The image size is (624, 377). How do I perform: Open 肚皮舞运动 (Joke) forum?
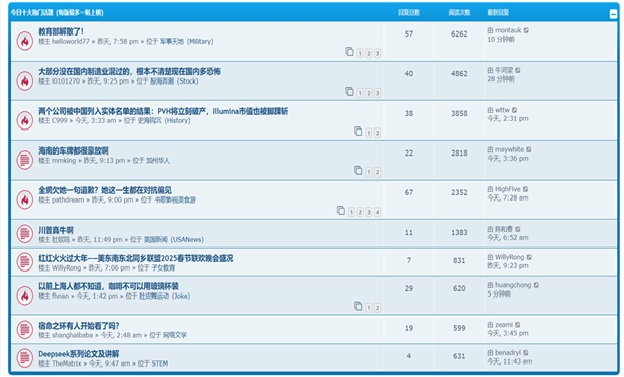tap(164, 296)
